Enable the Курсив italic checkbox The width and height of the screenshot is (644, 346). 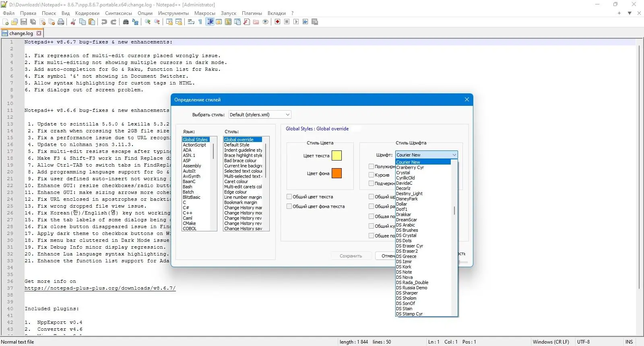coord(371,175)
